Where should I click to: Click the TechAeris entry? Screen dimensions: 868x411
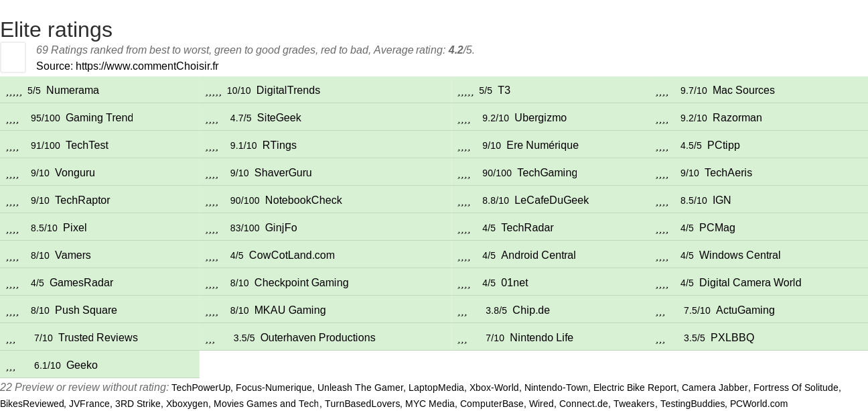click(x=728, y=172)
